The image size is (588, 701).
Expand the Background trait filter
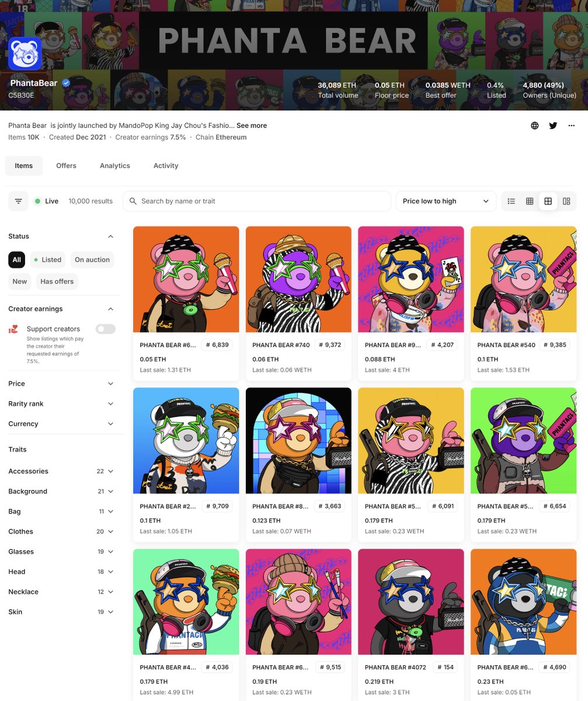coord(61,491)
